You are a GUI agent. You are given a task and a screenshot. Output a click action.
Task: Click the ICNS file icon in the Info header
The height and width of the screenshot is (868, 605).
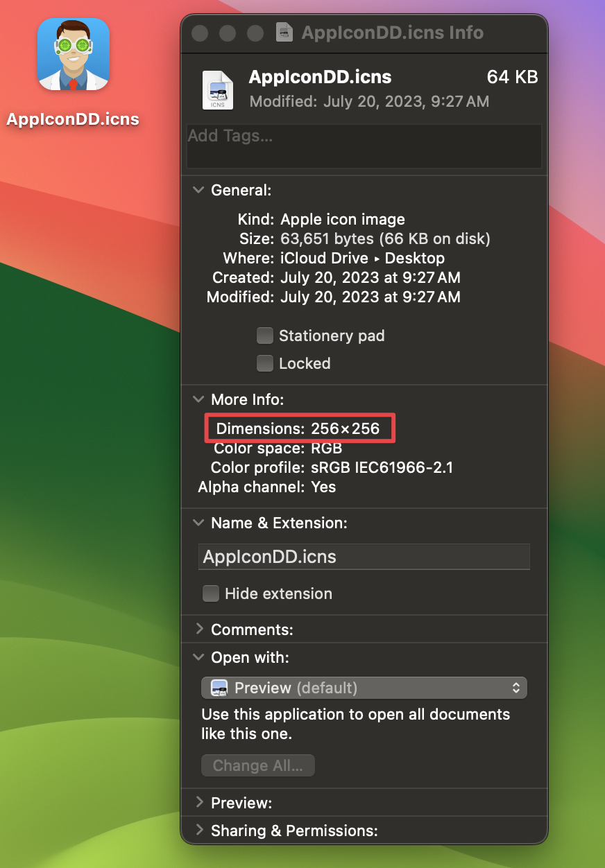217,90
